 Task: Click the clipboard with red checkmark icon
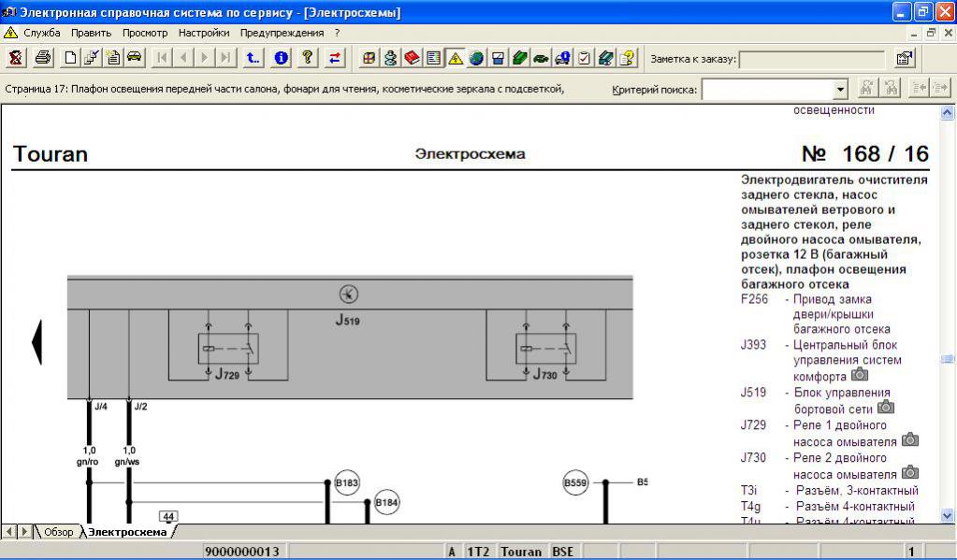[584, 58]
